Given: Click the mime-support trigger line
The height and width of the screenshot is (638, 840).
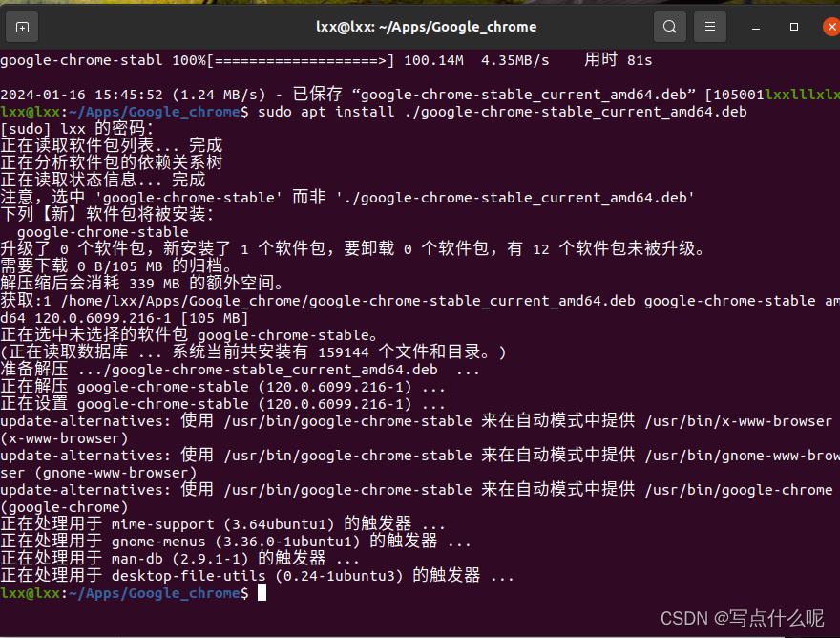Looking at the screenshot, I should point(222,524).
